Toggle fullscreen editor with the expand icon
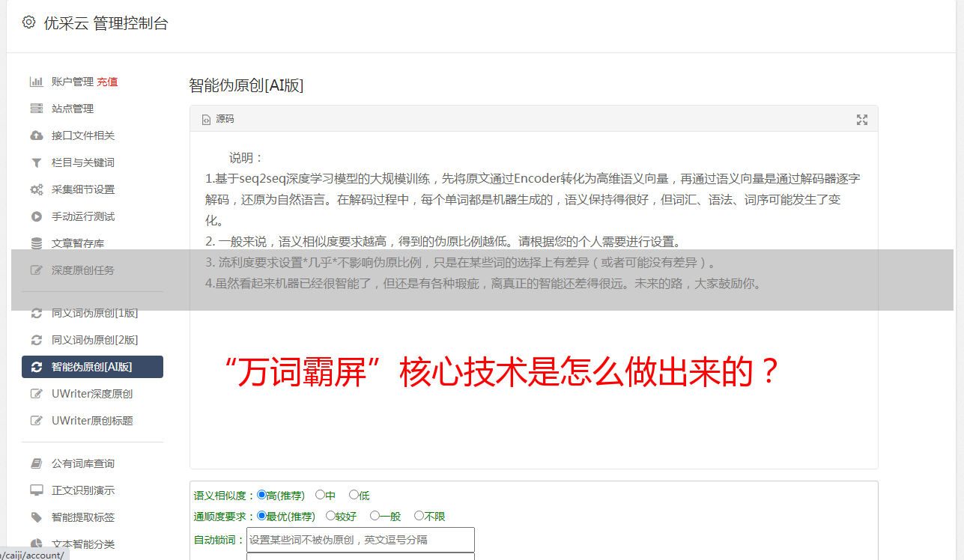Screen dimensions: 964x560 [862, 120]
